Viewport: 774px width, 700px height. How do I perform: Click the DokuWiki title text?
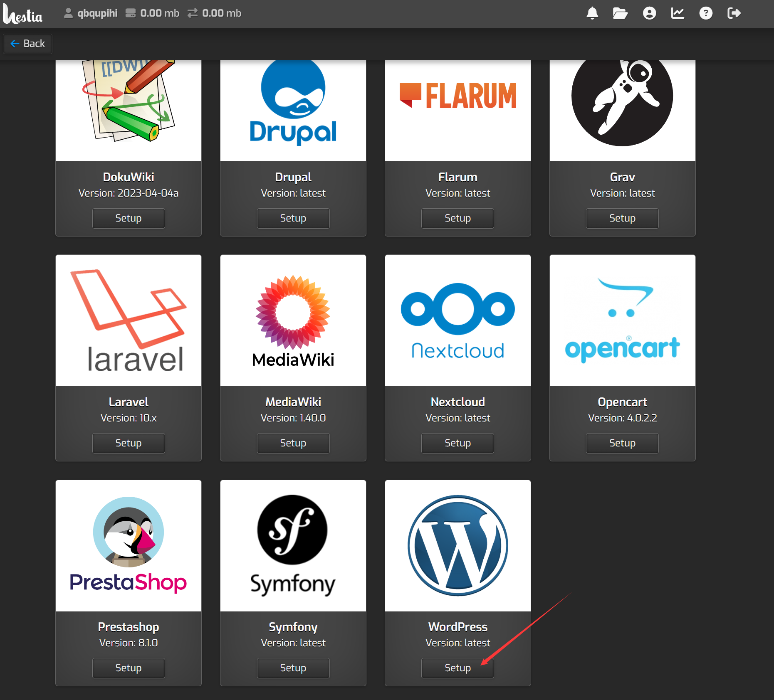click(x=129, y=177)
